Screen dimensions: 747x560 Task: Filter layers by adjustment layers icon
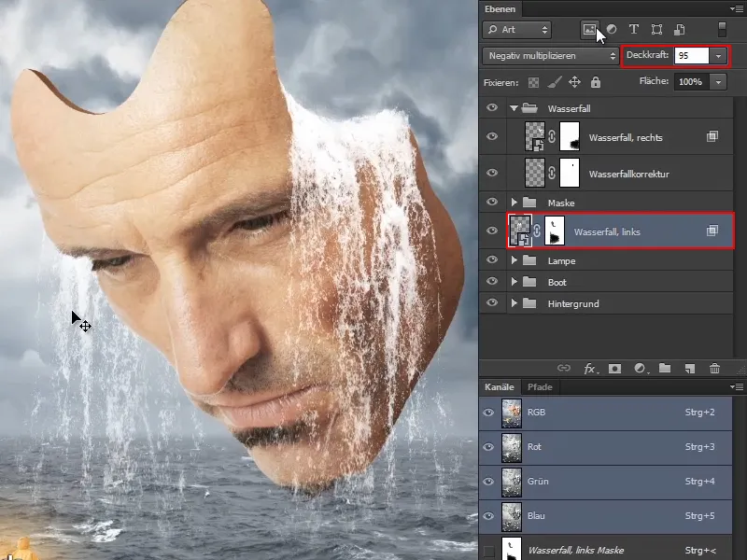click(x=612, y=30)
